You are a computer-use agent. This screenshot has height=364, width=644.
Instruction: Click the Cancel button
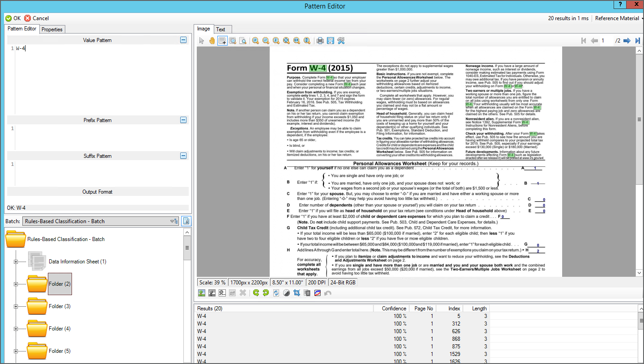pyautogui.click(x=37, y=18)
